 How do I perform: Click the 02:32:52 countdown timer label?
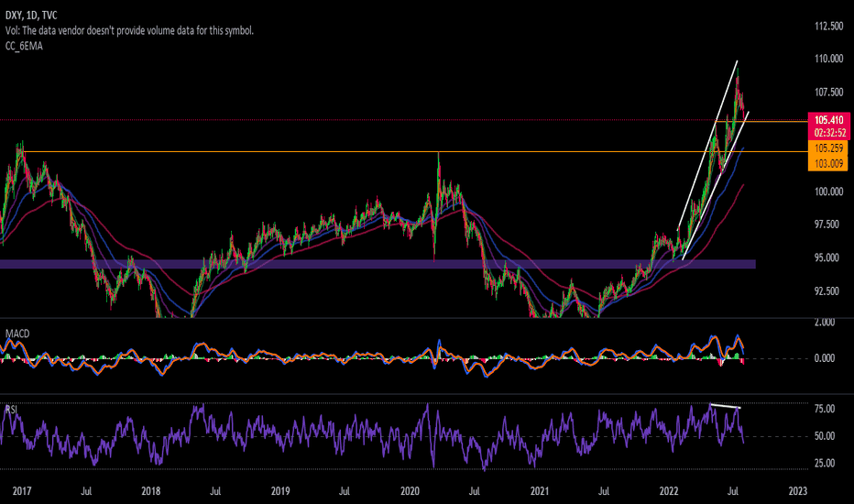pos(828,133)
